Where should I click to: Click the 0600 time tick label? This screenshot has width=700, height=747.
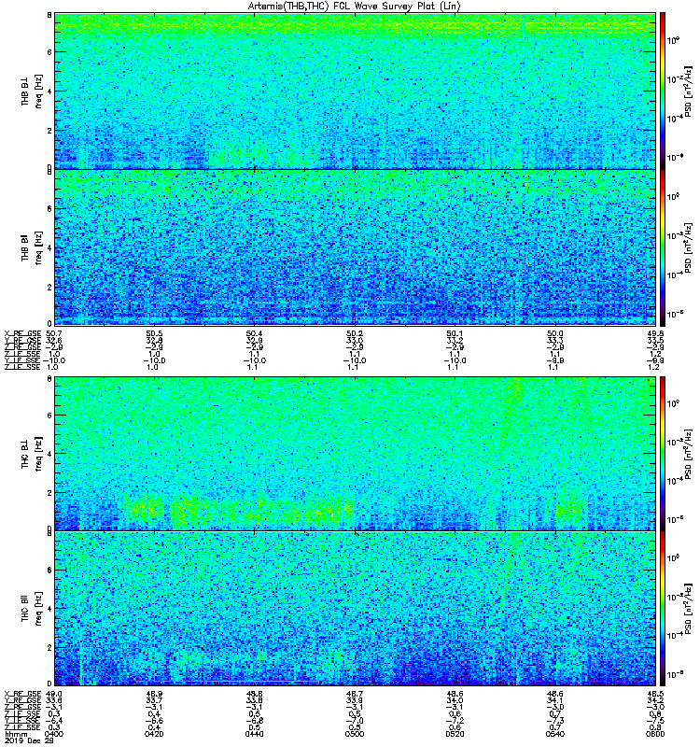pyautogui.click(x=655, y=734)
